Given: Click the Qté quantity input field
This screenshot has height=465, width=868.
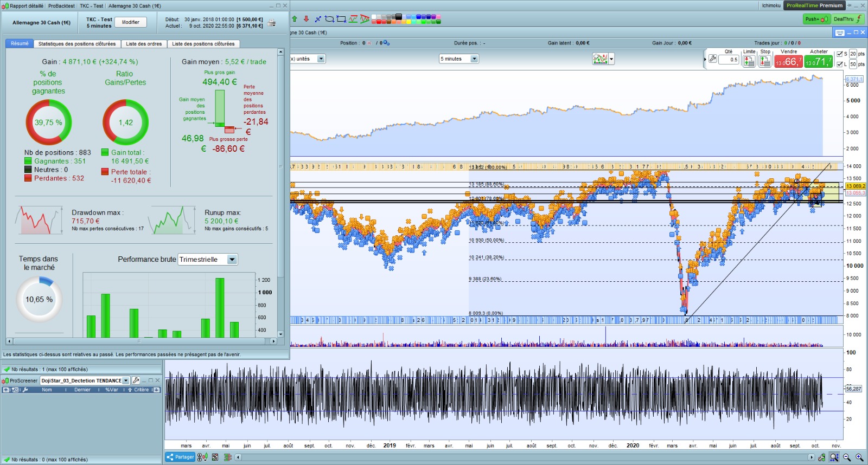Looking at the screenshot, I should (729, 60).
